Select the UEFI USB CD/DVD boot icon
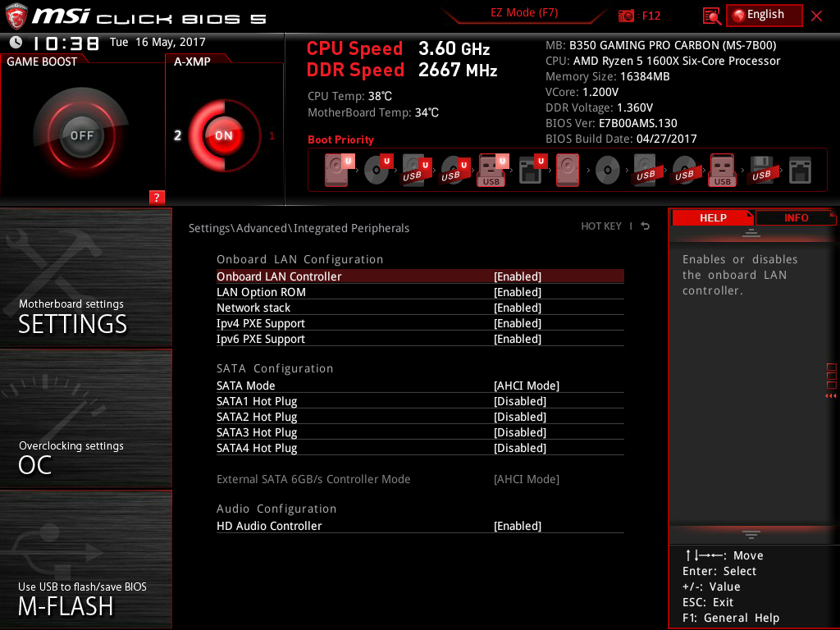Image resolution: width=840 pixels, height=630 pixels. [x=455, y=171]
